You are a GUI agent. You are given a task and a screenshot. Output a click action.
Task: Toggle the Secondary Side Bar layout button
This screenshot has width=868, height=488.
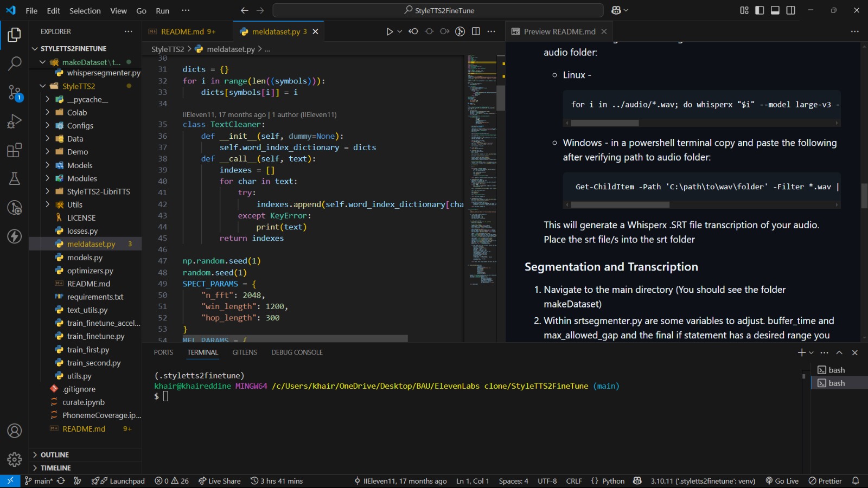pyautogui.click(x=791, y=10)
